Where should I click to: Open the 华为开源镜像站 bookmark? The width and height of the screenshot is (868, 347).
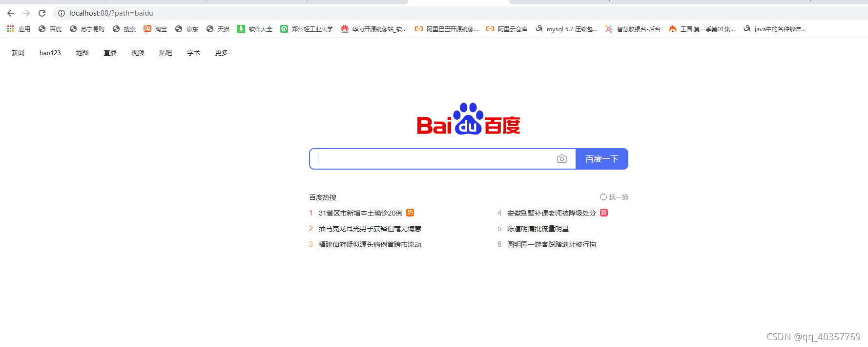click(374, 29)
